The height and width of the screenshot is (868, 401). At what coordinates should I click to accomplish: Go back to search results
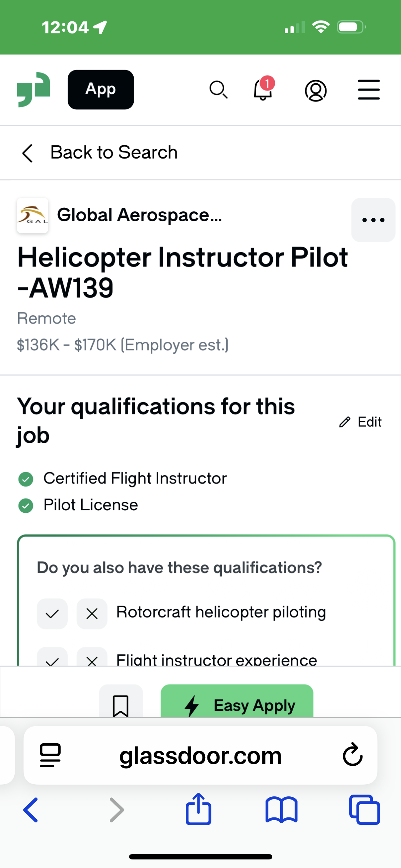click(99, 153)
